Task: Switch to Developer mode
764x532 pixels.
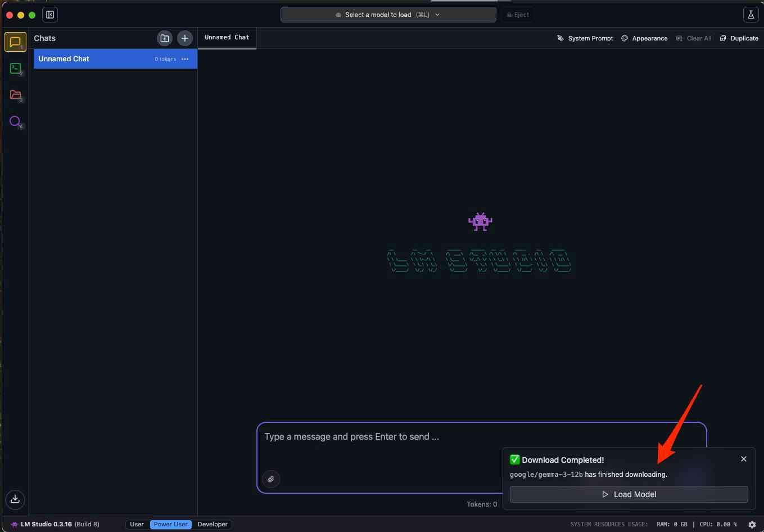Action: coord(213,524)
